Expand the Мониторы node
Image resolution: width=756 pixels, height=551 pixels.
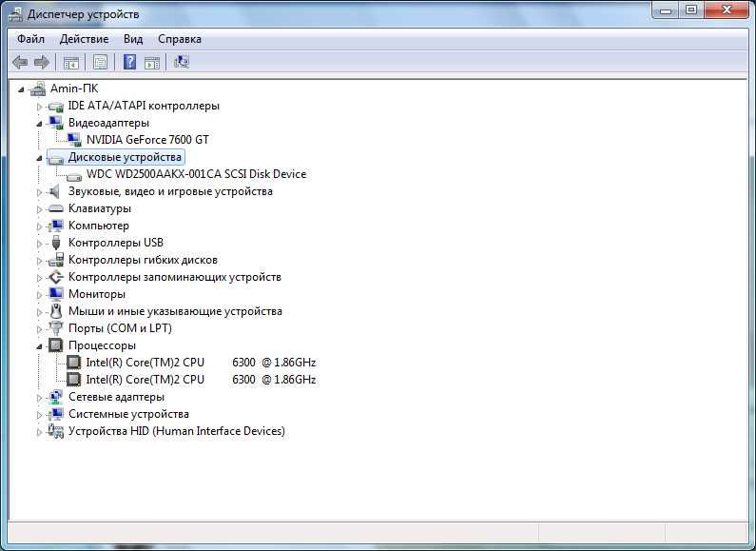(40, 295)
